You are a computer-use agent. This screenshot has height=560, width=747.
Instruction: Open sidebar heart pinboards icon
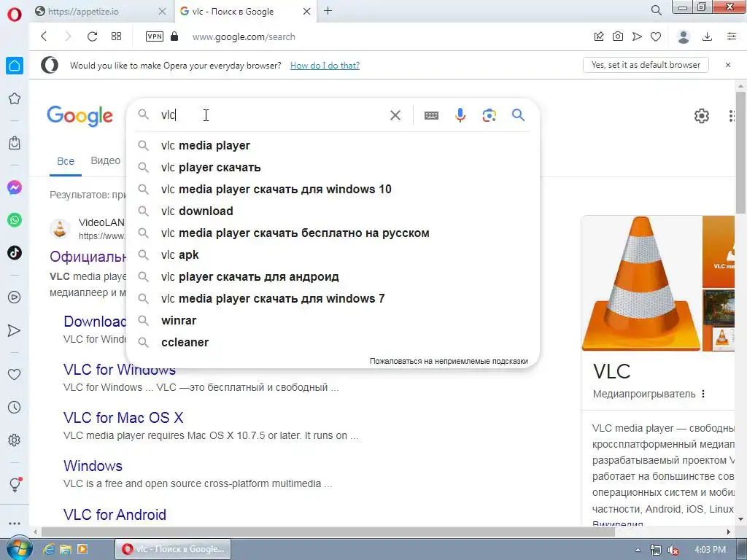pos(15,374)
